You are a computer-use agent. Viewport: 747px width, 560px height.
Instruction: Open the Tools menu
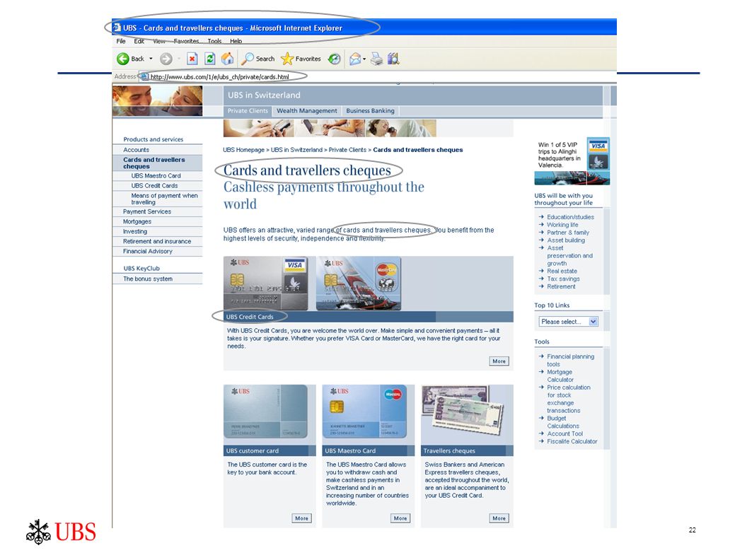pos(214,42)
